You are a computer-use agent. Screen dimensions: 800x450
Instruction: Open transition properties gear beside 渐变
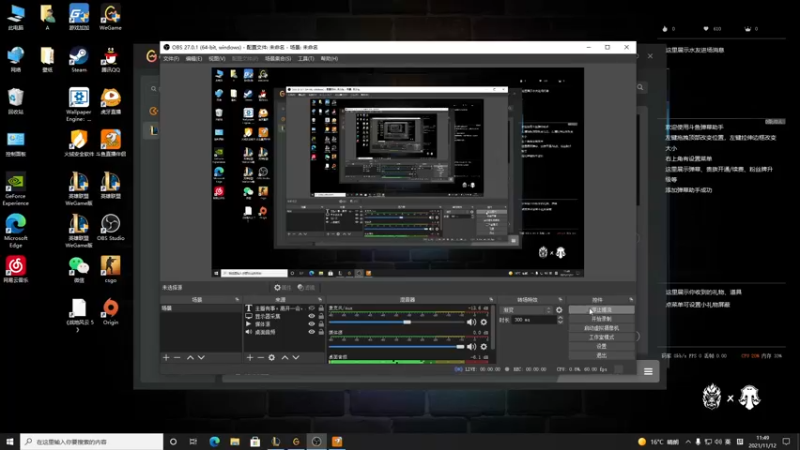click(559, 310)
